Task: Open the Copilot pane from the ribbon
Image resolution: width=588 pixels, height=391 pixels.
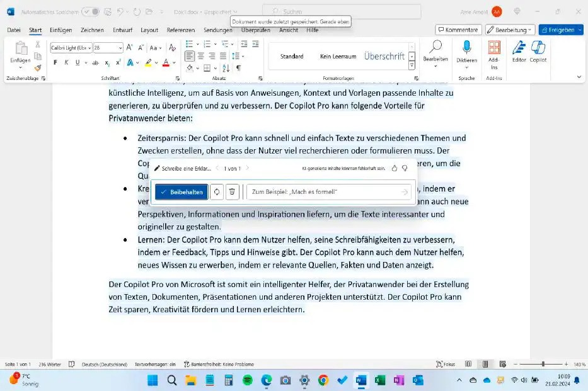Action: (x=538, y=54)
